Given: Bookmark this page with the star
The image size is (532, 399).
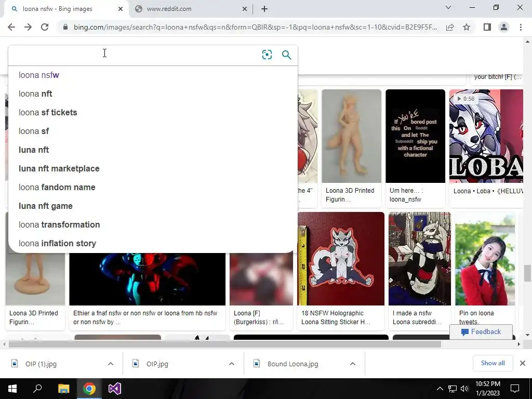Looking at the screenshot, I should point(467,27).
